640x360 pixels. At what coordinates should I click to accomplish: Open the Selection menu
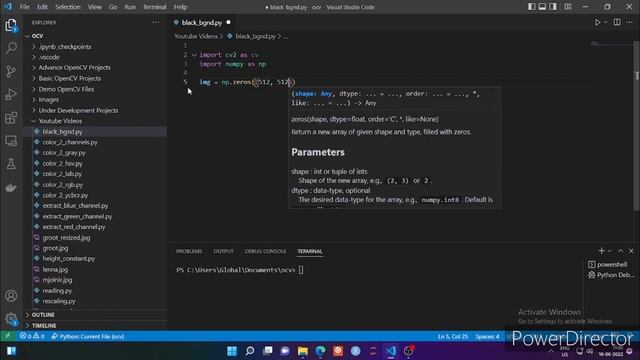pos(67,7)
